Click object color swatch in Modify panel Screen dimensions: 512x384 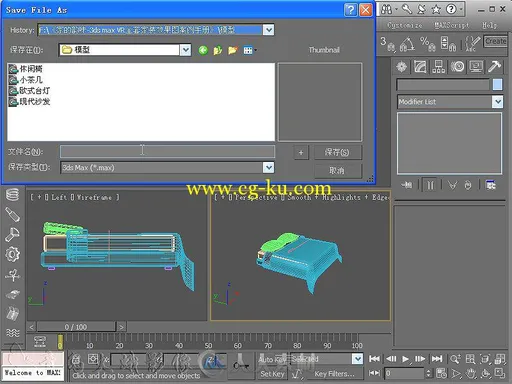click(x=497, y=84)
